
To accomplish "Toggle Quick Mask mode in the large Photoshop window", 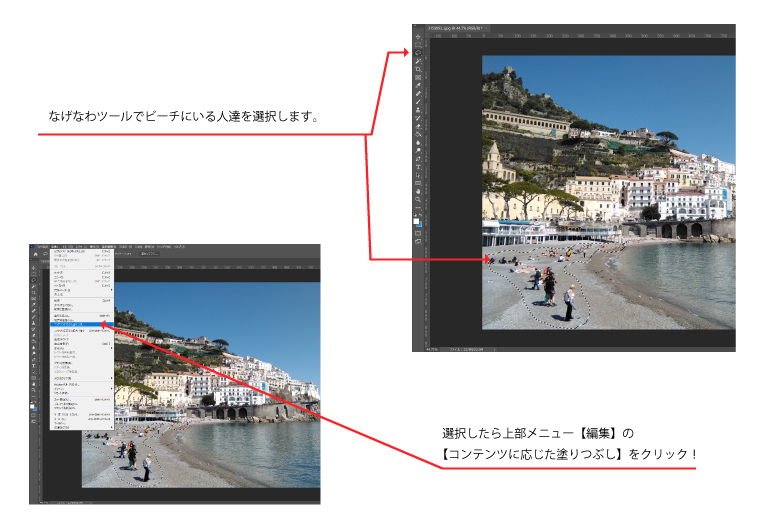I will click(x=418, y=233).
